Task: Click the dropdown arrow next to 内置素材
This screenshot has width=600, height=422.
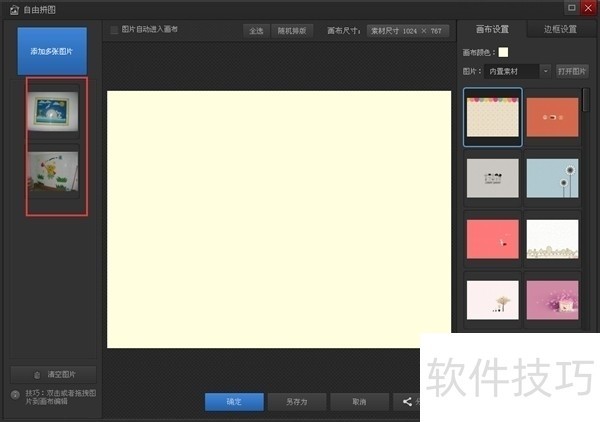Action: coord(545,71)
